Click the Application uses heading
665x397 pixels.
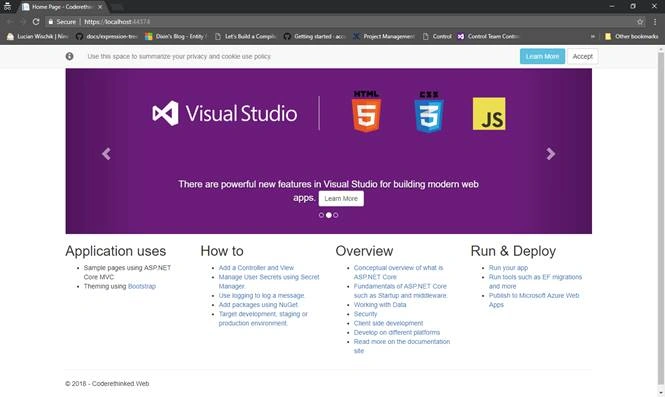[115, 251]
